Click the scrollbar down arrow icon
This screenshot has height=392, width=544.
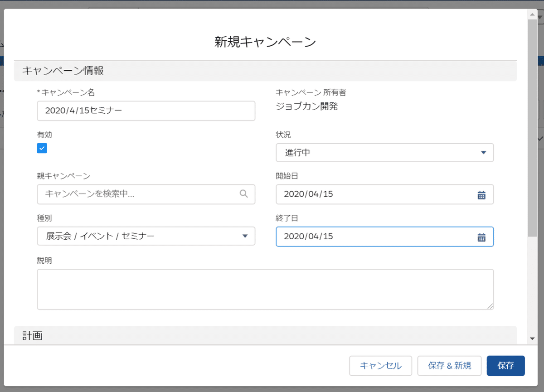pyautogui.click(x=532, y=337)
